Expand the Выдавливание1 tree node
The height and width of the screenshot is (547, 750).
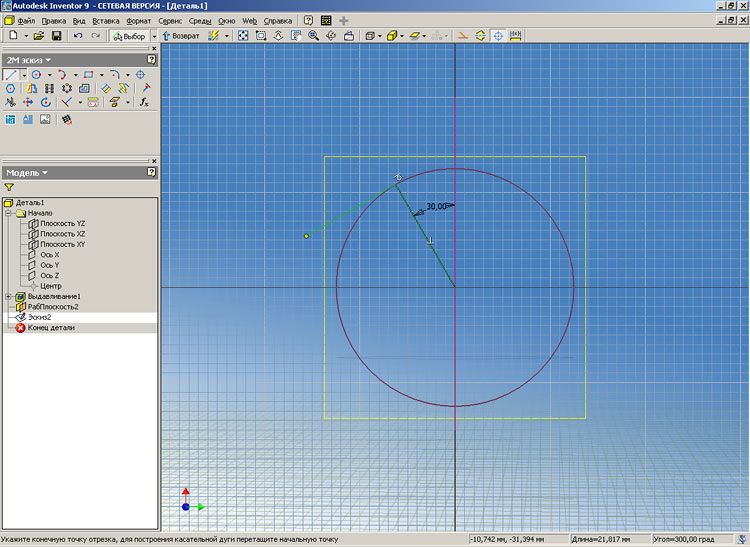tap(8, 296)
